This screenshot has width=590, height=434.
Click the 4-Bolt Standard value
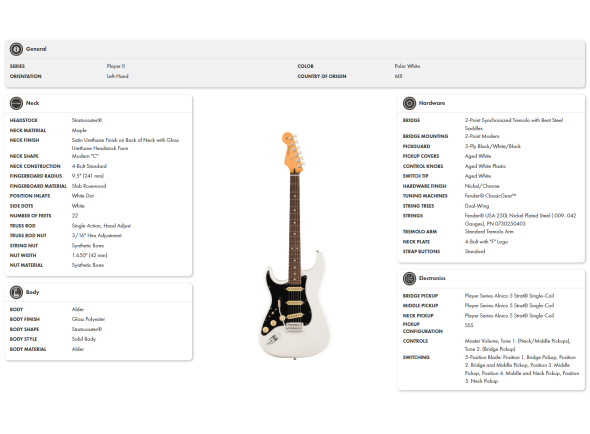[89, 166]
